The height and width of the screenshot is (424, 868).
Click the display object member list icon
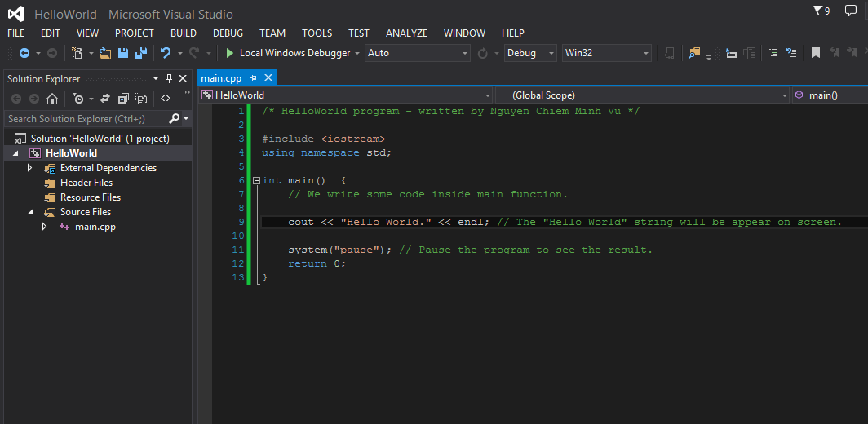pos(731,53)
